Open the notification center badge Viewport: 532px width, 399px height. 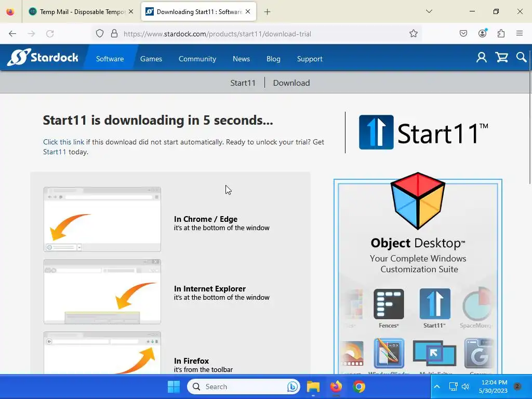[517, 386]
